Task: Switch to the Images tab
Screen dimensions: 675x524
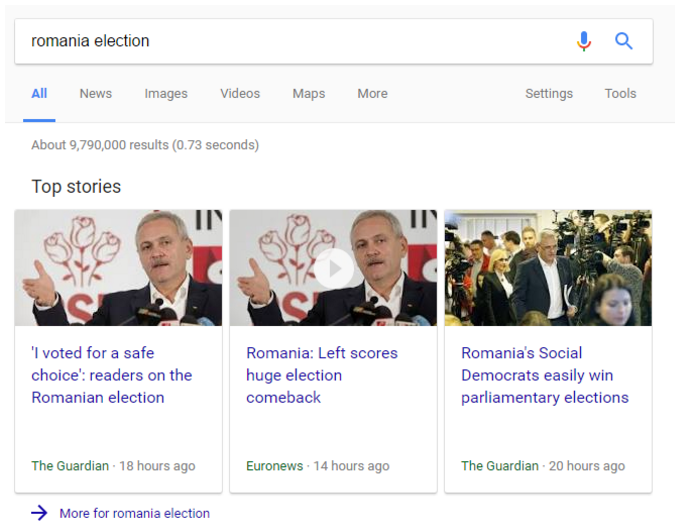Action: (166, 93)
